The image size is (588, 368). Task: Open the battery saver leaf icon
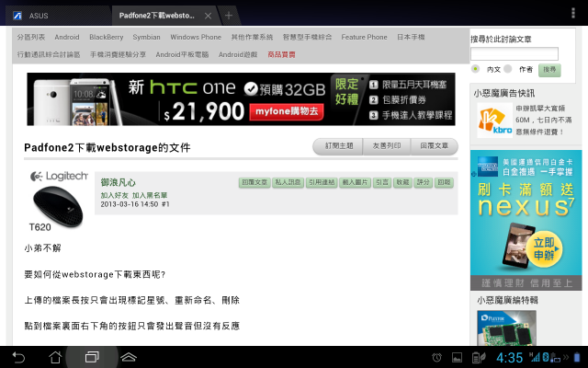tap(479, 358)
